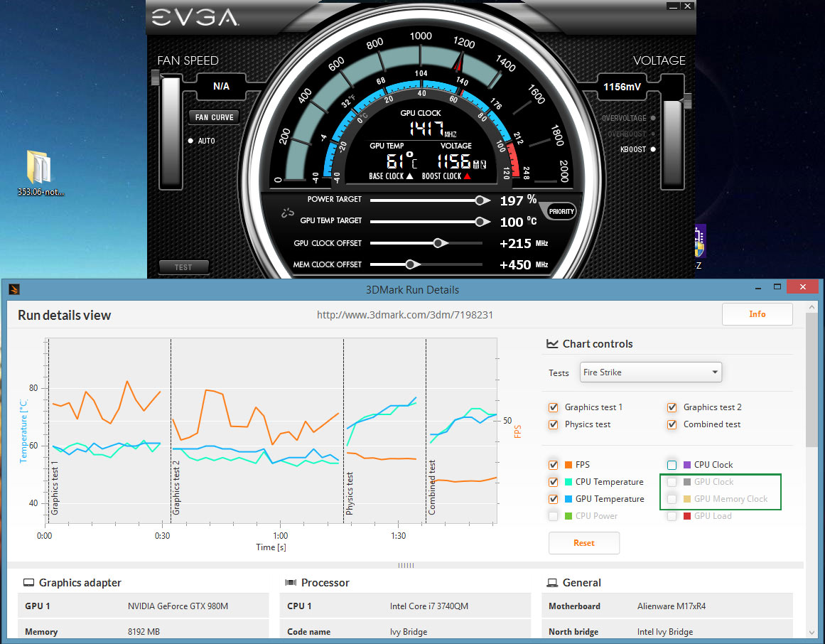The height and width of the screenshot is (644, 825).
Task: Uncheck the Physics test checkbox
Action: pyautogui.click(x=553, y=424)
